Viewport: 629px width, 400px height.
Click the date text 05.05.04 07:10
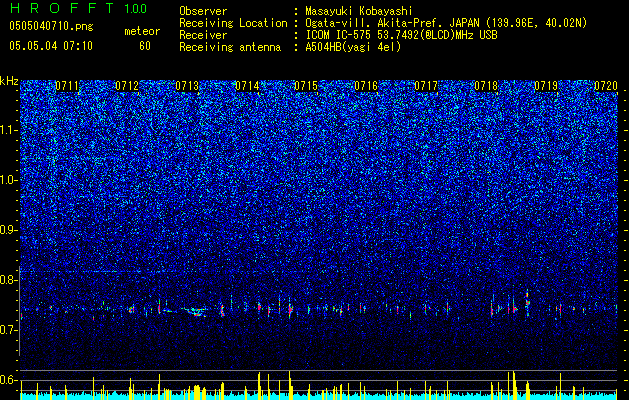tap(51, 46)
